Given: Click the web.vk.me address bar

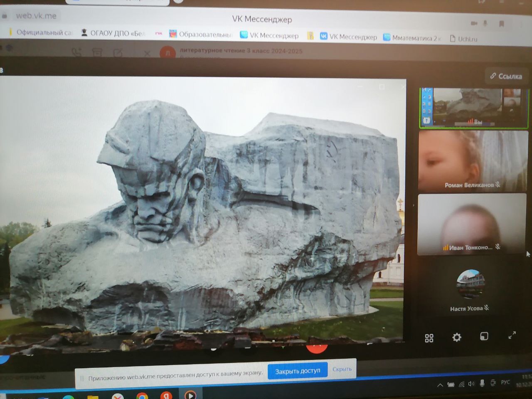Looking at the screenshot, I should pyautogui.click(x=36, y=16).
